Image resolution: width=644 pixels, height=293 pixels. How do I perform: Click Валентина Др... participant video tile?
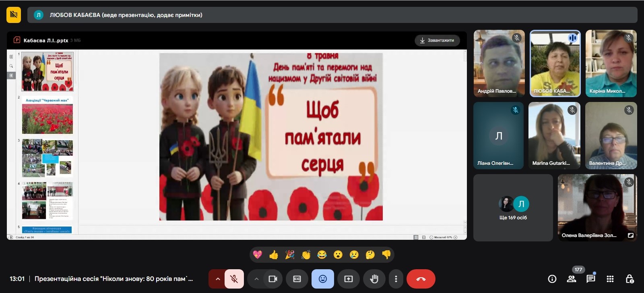pos(611,135)
